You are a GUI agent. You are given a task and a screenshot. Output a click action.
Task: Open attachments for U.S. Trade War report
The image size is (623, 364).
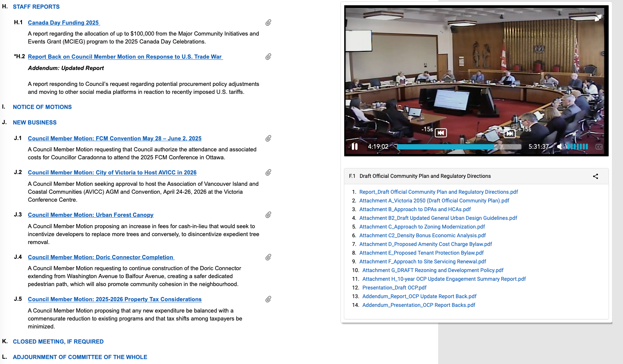[268, 57]
